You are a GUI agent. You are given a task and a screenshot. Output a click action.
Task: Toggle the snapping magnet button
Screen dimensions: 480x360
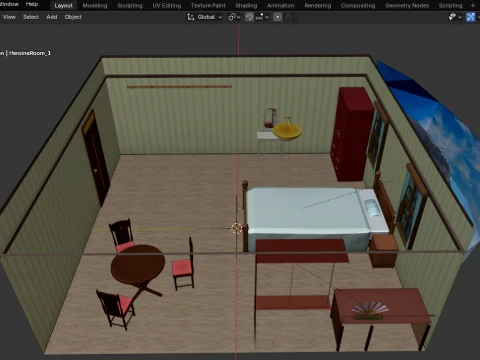[x=249, y=17]
